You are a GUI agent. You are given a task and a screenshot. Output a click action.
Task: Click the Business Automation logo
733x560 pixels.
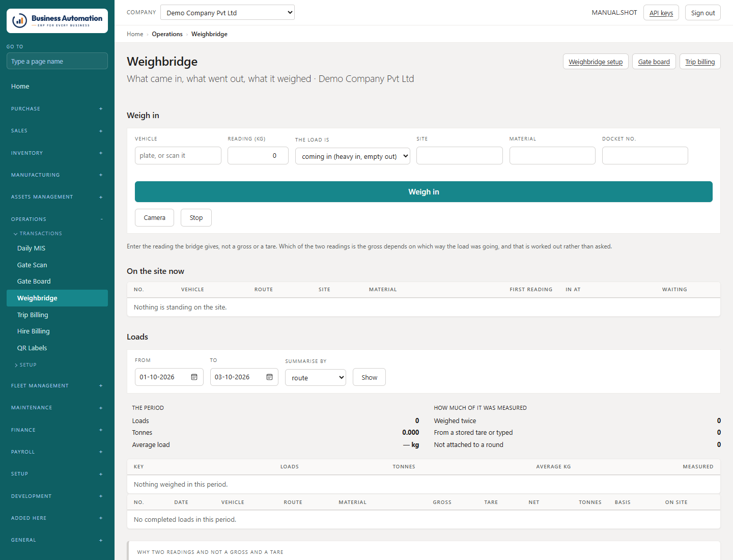coord(57,21)
